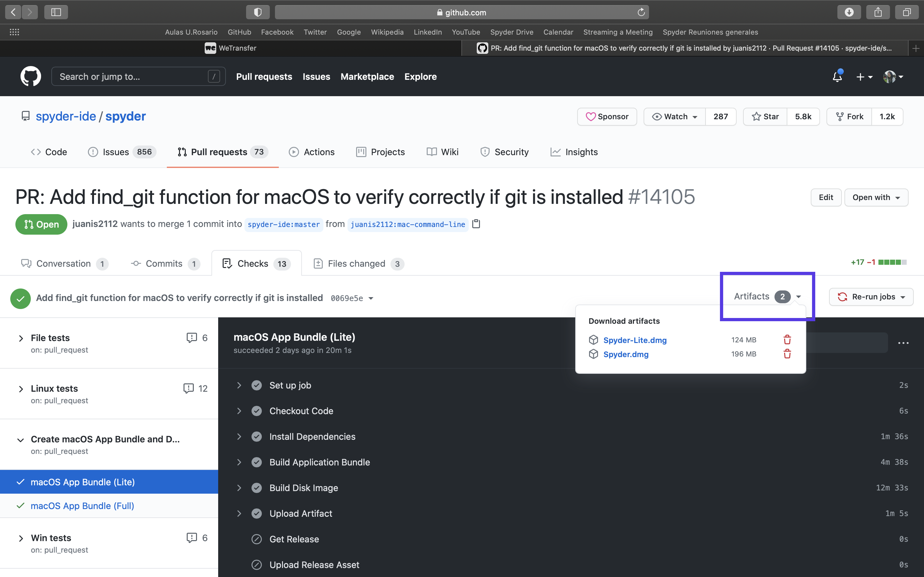Image resolution: width=924 pixels, height=577 pixels.
Task: Star the spyder repository
Action: click(765, 116)
